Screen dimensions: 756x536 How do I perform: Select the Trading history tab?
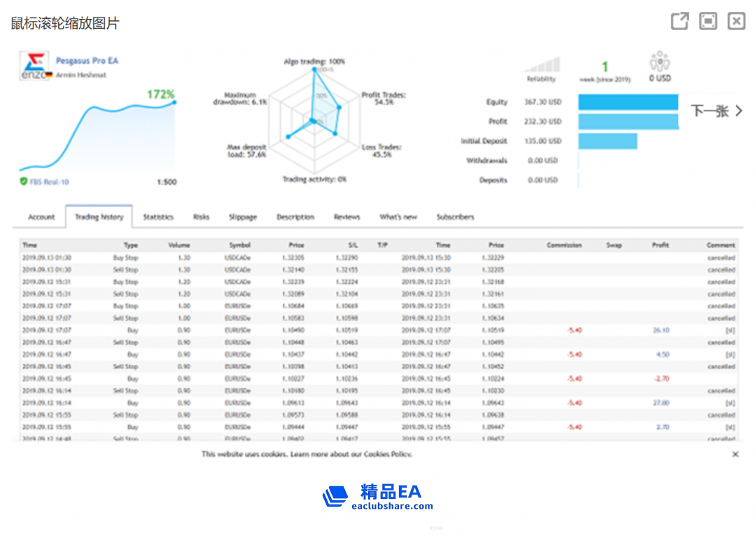click(x=99, y=217)
